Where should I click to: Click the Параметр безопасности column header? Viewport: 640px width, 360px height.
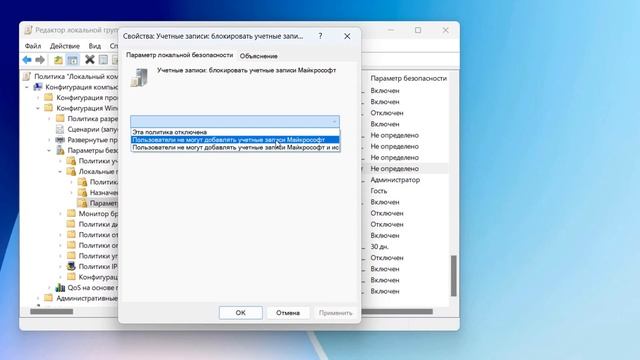point(408,78)
